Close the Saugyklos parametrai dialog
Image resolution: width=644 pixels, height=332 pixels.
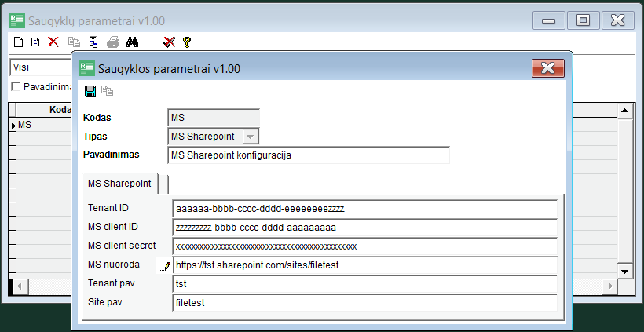pyautogui.click(x=548, y=68)
